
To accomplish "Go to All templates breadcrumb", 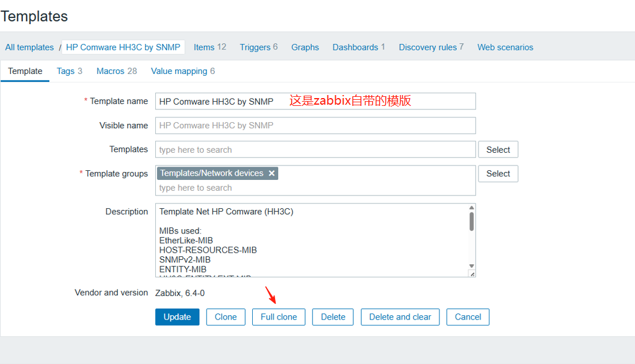I will pyautogui.click(x=29, y=48).
